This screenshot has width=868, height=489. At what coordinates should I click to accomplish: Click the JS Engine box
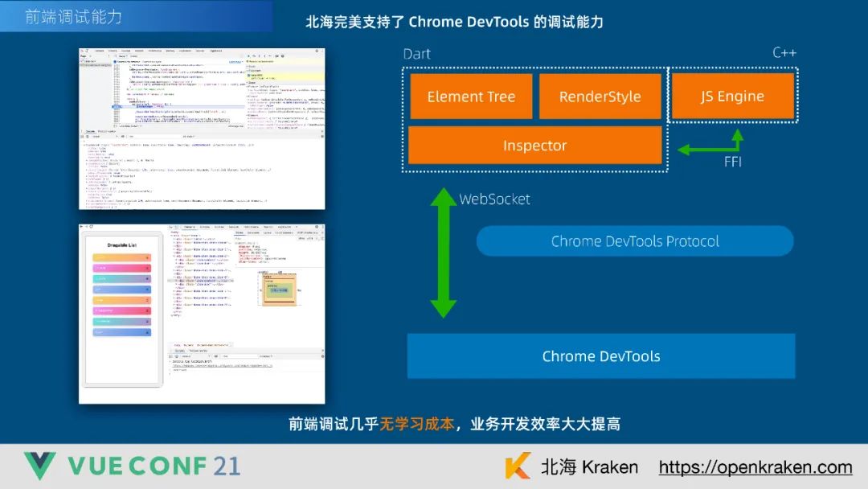(732, 96)
